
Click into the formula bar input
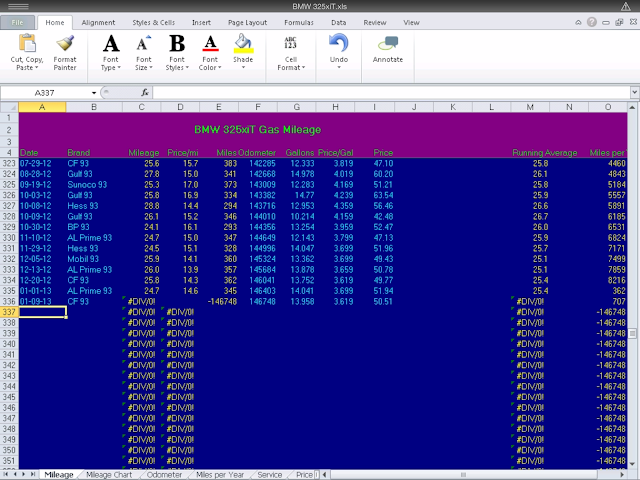pos(391,93)
